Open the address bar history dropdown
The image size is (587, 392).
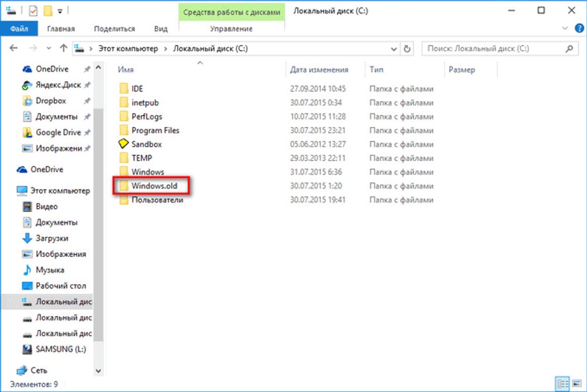pyautogui.click(x=394, y=48)
